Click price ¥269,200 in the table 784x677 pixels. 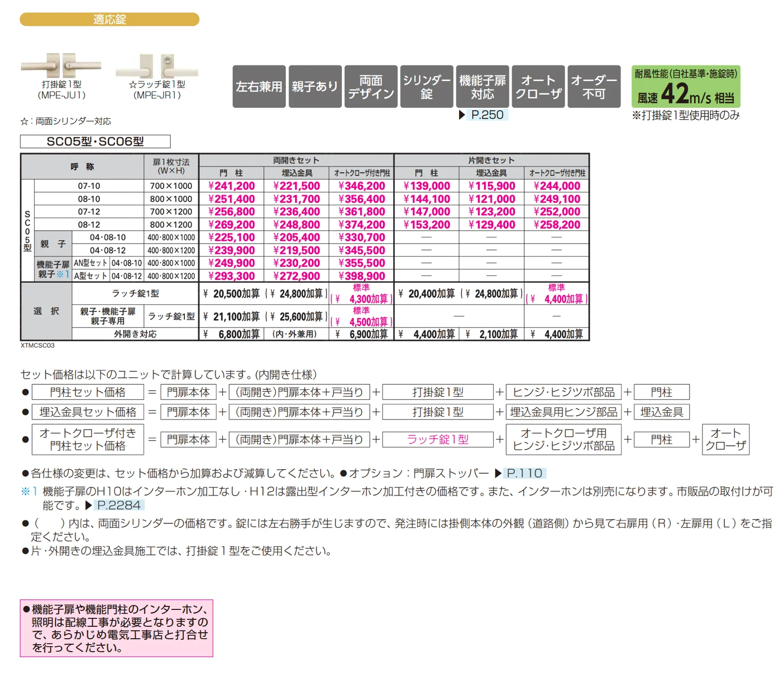tap(232, 225)
